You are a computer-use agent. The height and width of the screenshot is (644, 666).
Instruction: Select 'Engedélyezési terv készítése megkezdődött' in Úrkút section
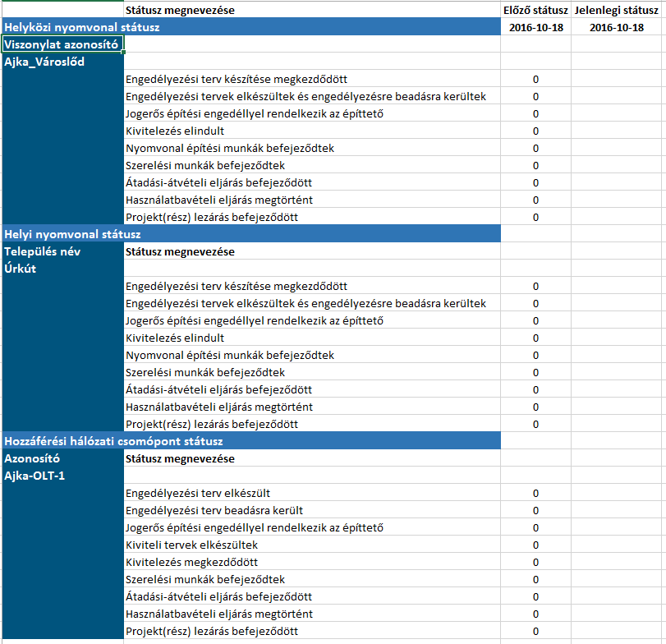(x=312, y=286)
